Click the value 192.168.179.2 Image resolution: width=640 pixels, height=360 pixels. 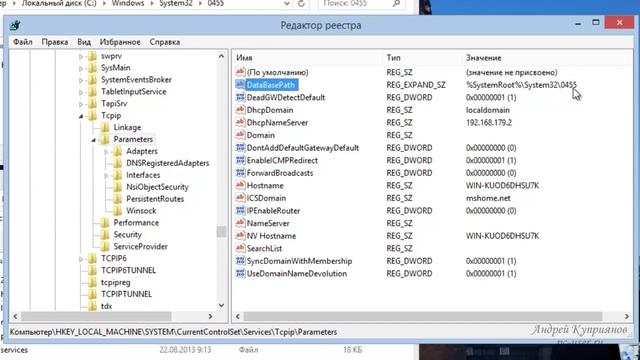pos(489,122)
